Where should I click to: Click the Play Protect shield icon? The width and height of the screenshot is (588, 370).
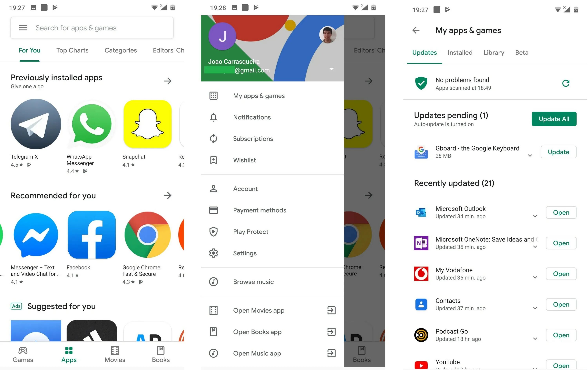point(213,231)
